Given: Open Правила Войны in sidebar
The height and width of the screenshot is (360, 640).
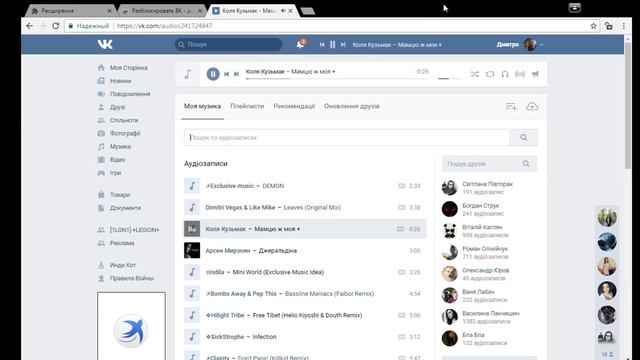Looking at the screenshot, I should point(126,278).
